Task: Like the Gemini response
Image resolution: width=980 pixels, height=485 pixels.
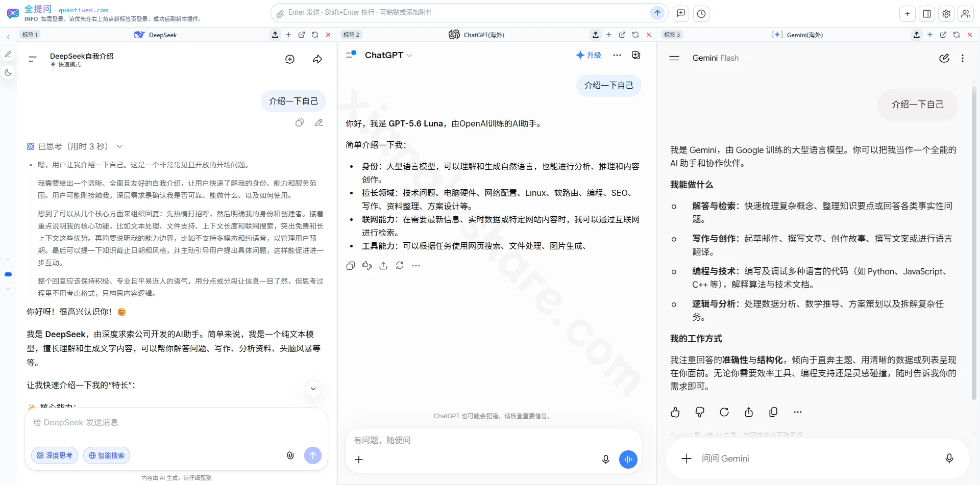Action: [x=675, y=412]
